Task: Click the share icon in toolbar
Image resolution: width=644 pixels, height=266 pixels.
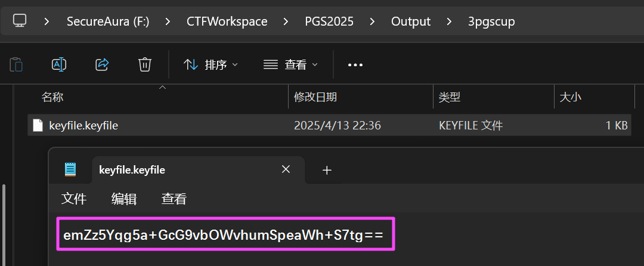Action: tap(102, 64)
